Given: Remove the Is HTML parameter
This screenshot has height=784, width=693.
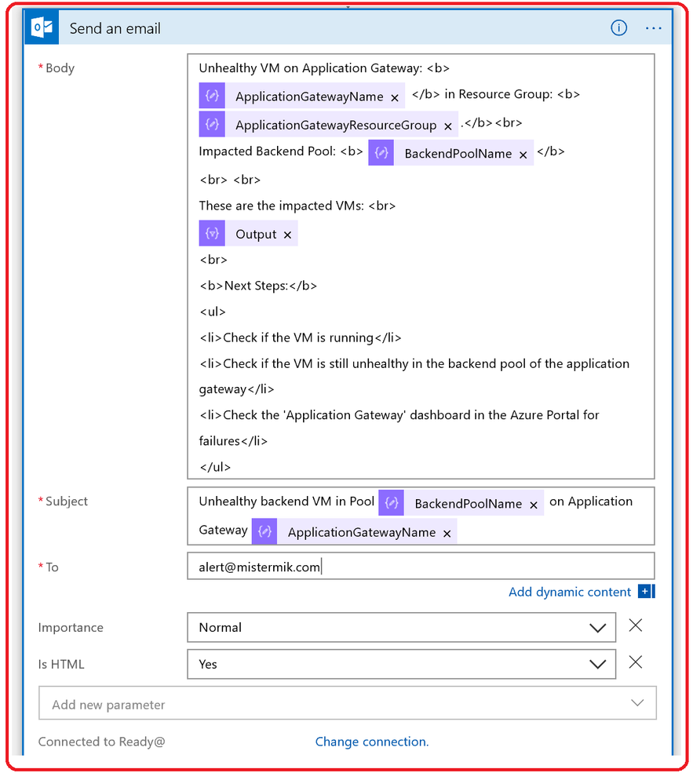Looking at the screenshot, I should tap(636, 662).
